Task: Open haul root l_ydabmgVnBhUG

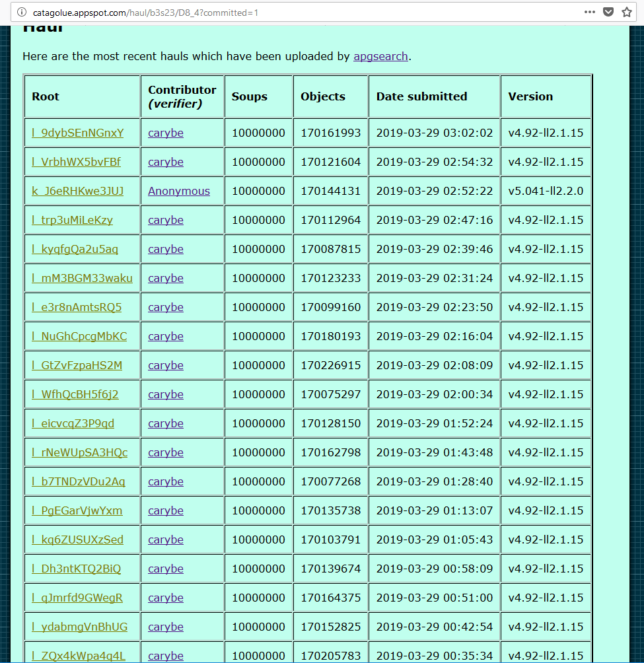Action: pos(79,627)
